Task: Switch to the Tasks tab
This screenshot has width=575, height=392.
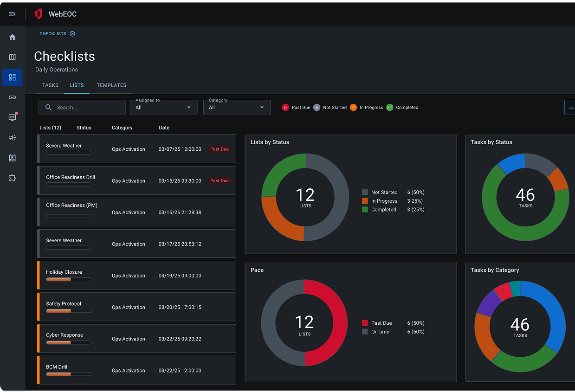Action: [50, 85]
